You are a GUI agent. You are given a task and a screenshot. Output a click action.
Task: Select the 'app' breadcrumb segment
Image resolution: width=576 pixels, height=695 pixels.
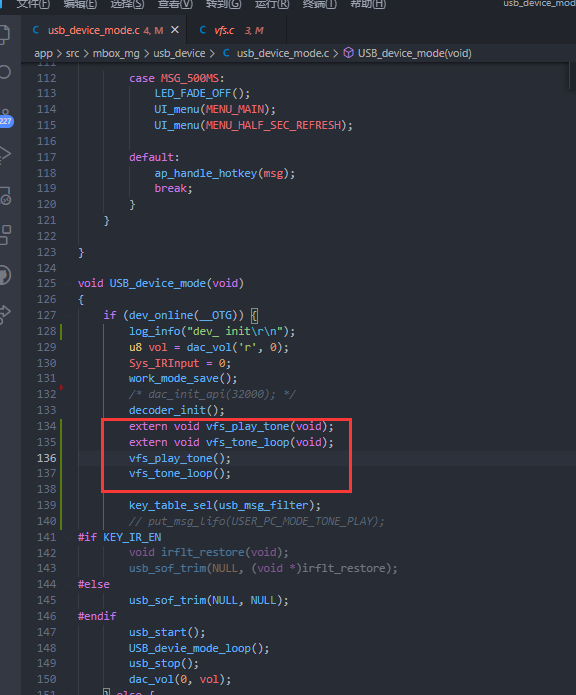coord(43,54)
